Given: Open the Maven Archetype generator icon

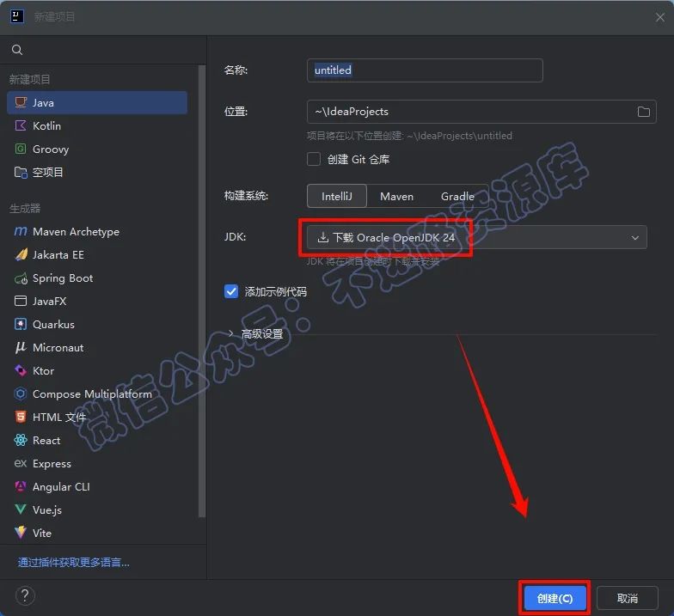Looking at the screenshot, I should 21,232.
